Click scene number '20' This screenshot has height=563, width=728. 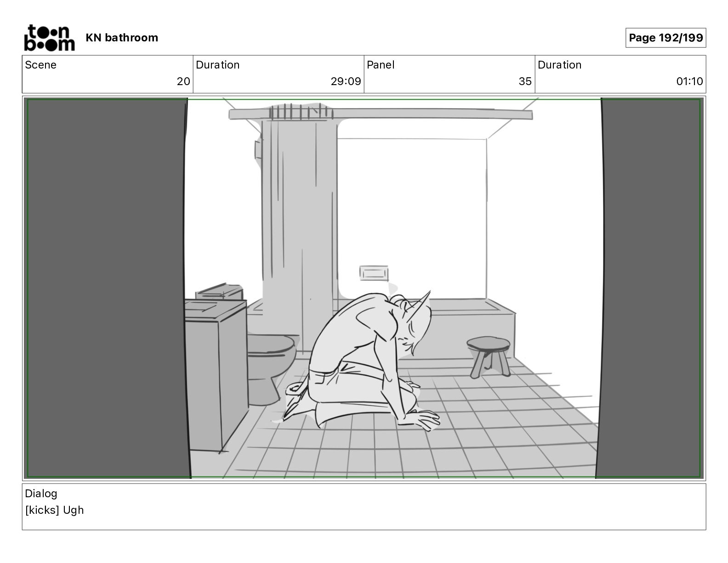[x=183, y=81]
